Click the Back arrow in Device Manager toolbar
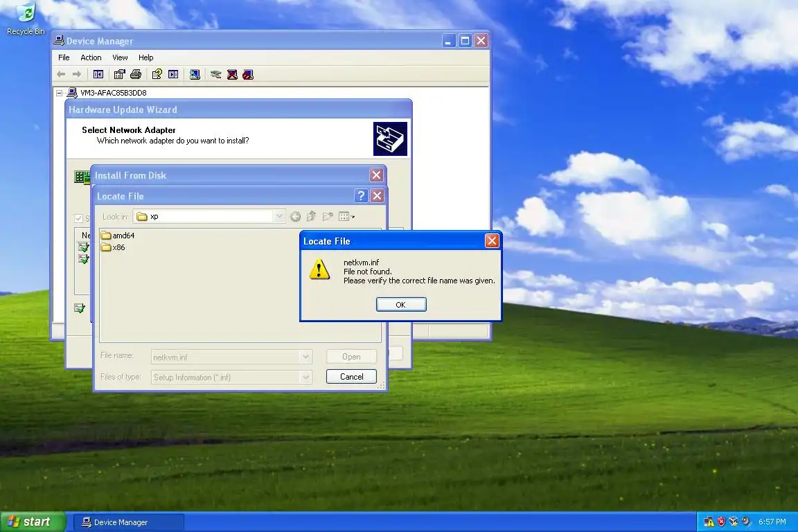 [61, 74]
